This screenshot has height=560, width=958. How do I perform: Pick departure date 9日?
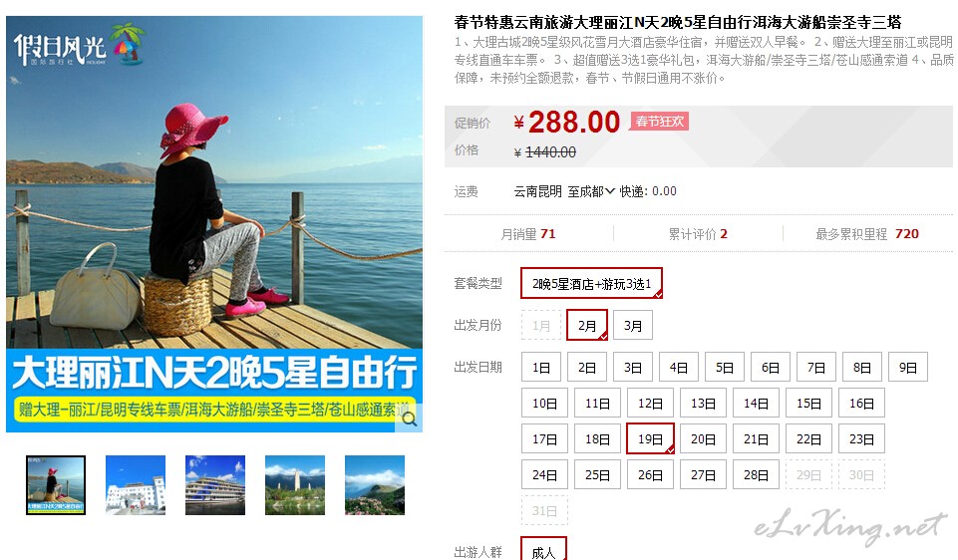[908, 367]
